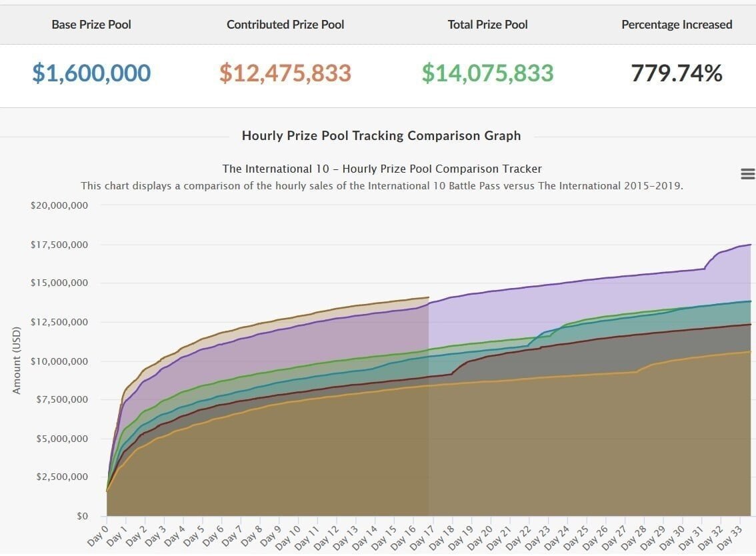Click the $14,075,833 total prize pool value

[488, 73]
